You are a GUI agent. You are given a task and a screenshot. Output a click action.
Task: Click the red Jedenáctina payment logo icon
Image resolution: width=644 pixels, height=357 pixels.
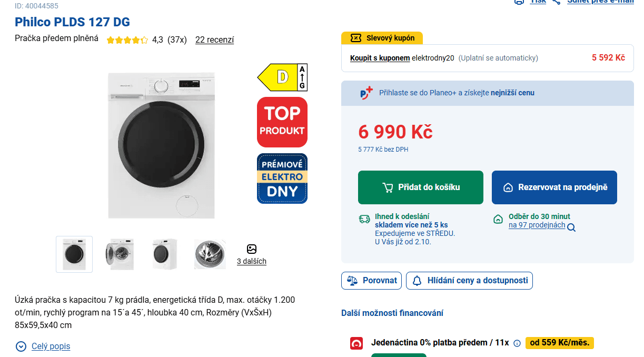tap(356, 343)
